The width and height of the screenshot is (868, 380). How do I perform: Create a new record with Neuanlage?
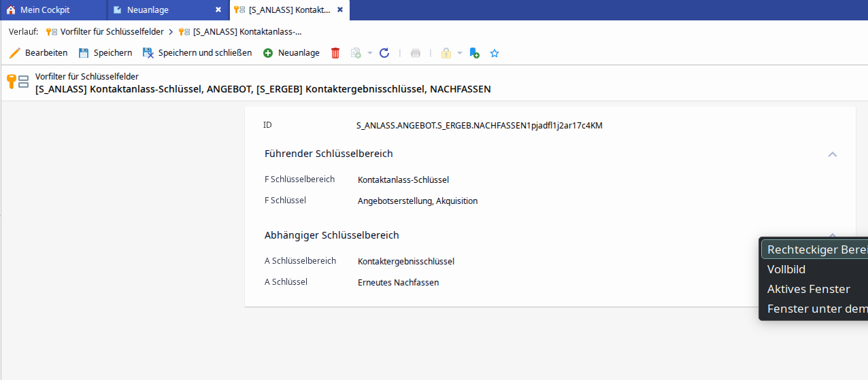tap(291, 53)
